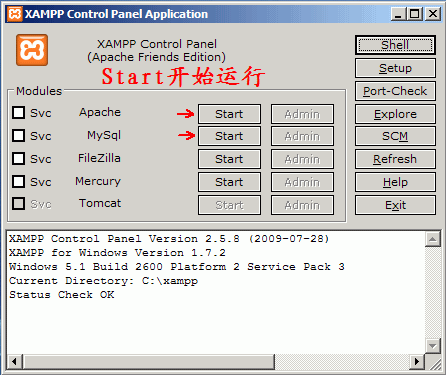Click the large orange XAMPP logo
The width and height of the screenshot is (446, 375).
[x=32, y=50]
